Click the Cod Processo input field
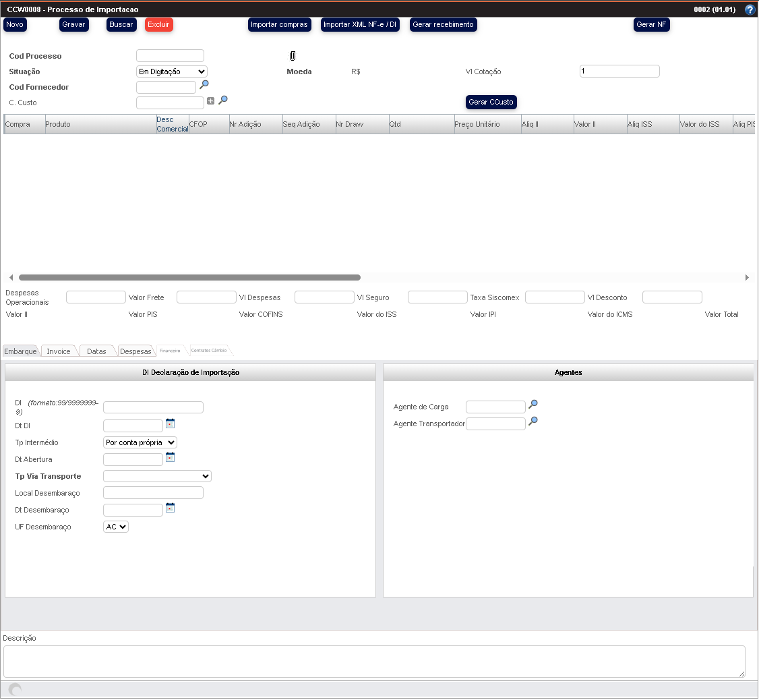Image resolution: width=759 pixels, height=700 pixels. (170, 56)
